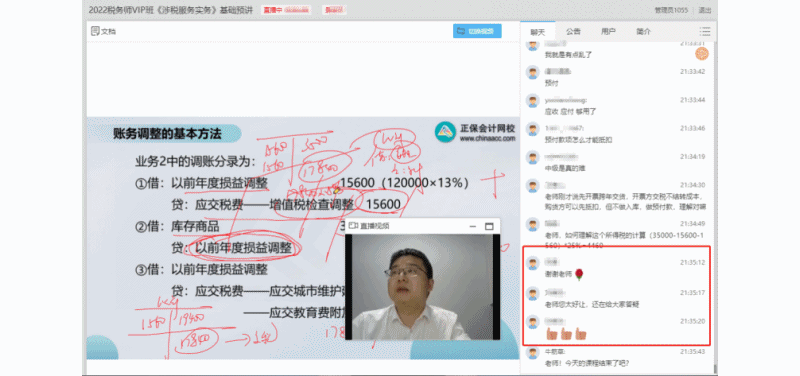Open the 简介 tab

pos(643,32)
